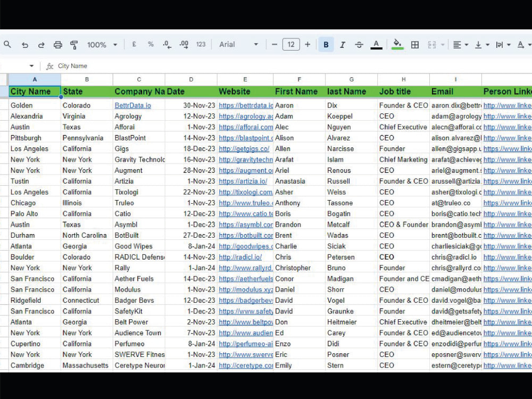Open the name box dropdown arrow

[31, 66]
